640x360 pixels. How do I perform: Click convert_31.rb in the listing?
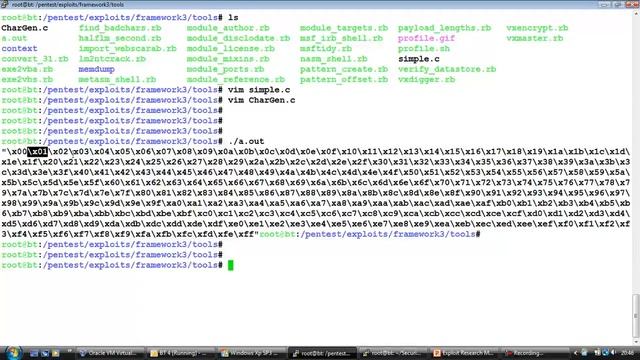pos(35,59)
